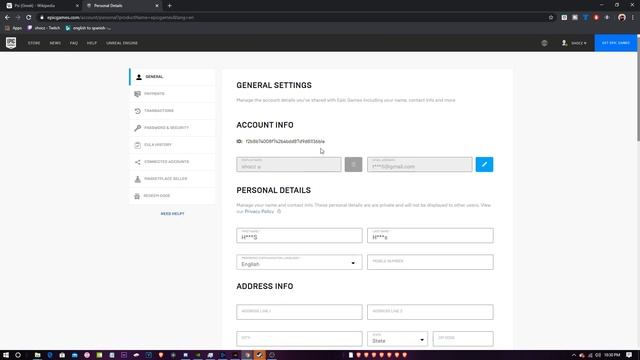
Task: Open the Store menu item
Action: [x=34, y=43]
